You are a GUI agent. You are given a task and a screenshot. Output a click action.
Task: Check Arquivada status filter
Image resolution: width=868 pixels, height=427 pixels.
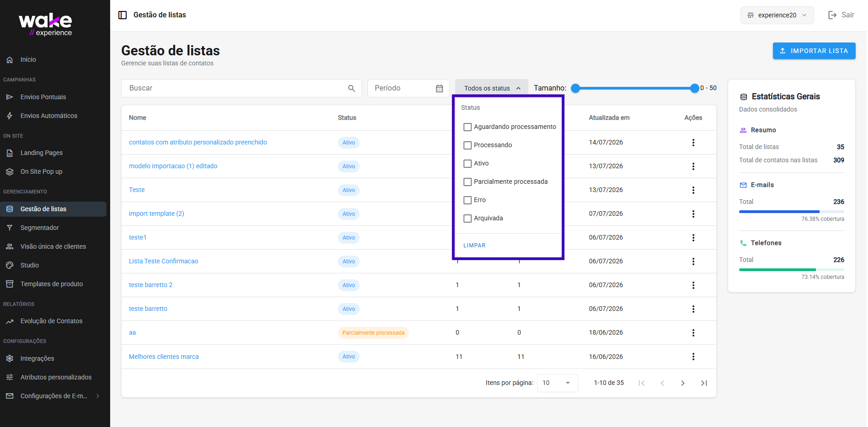[x=468, y=219]
